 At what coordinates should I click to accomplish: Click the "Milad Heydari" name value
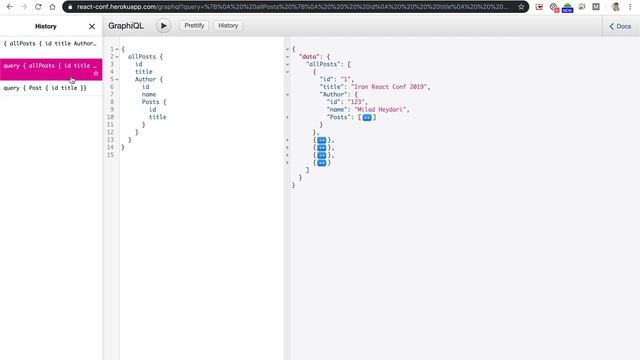[381, 109]
